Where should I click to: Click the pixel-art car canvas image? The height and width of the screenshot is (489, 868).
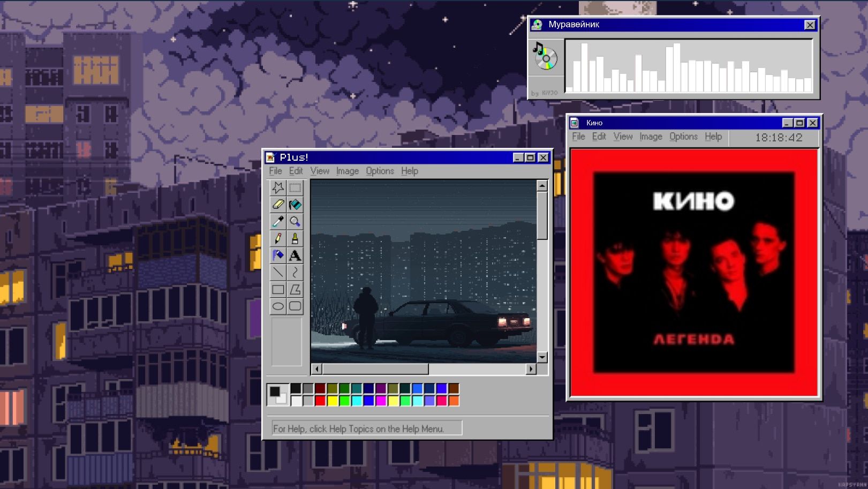tap(424, 272)
